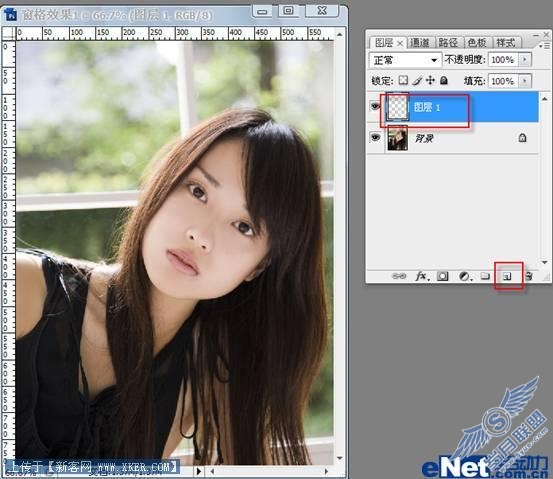Open the 填充 fill slider arrow
Screen dimensions: 553x479
525,81
